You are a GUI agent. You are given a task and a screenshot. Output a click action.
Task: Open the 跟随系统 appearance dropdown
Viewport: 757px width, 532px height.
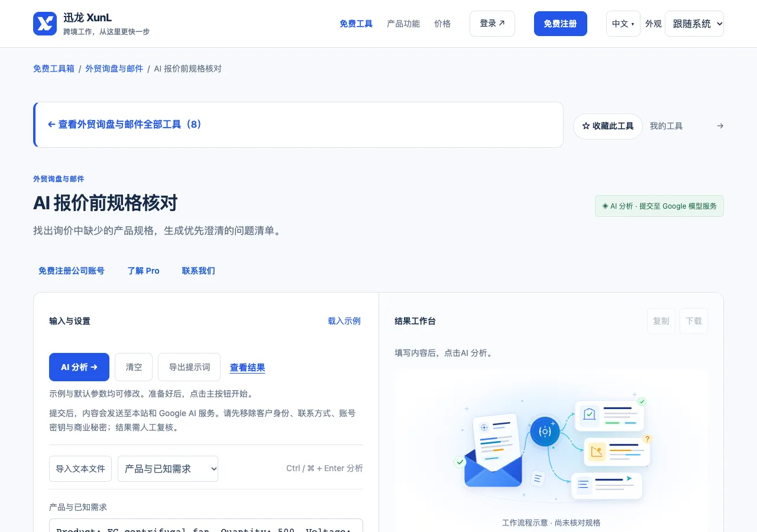[x=694, y=24]
